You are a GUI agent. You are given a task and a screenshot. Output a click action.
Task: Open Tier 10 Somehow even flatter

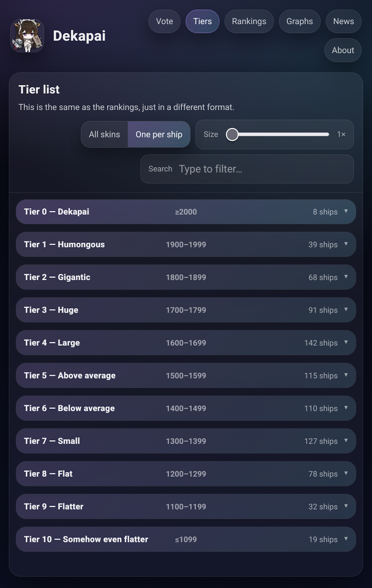[186, 539]
